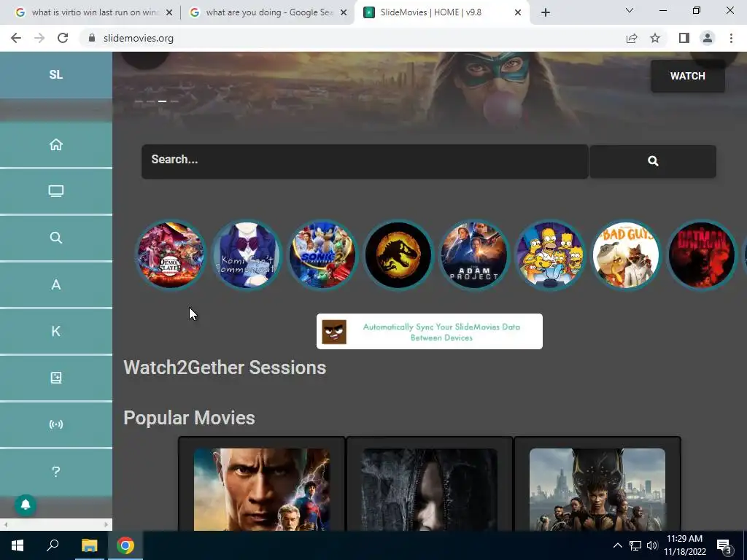747x560 pixels.
Task: Open the Adam Project circle thumbnail
Action: pos(474,255)
